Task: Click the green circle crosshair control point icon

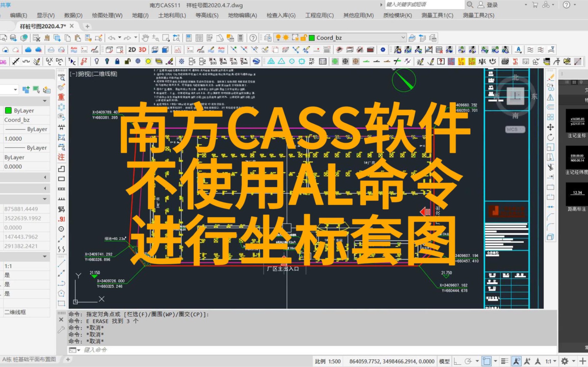Action: 335,61
